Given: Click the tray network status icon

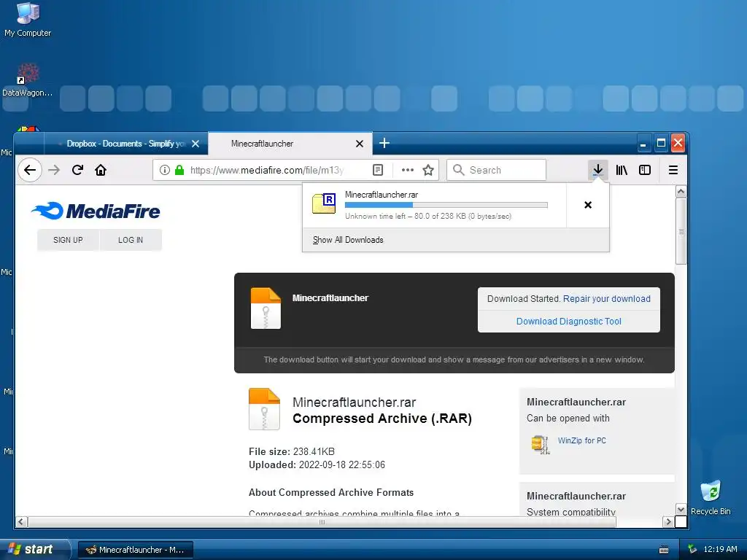Looking at the screenshot, I should click(692, 549).
